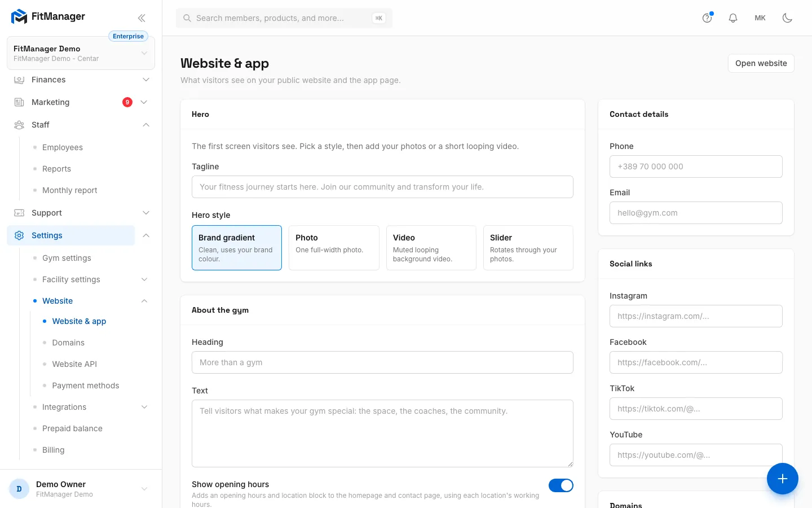Select Video hero style

(431, 248)
